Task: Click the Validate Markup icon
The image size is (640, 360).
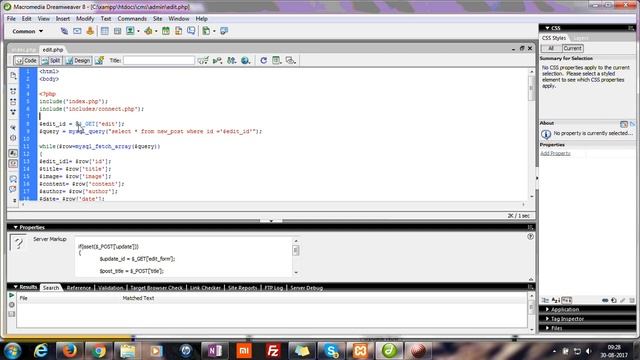Action: (x=217, y=60)
